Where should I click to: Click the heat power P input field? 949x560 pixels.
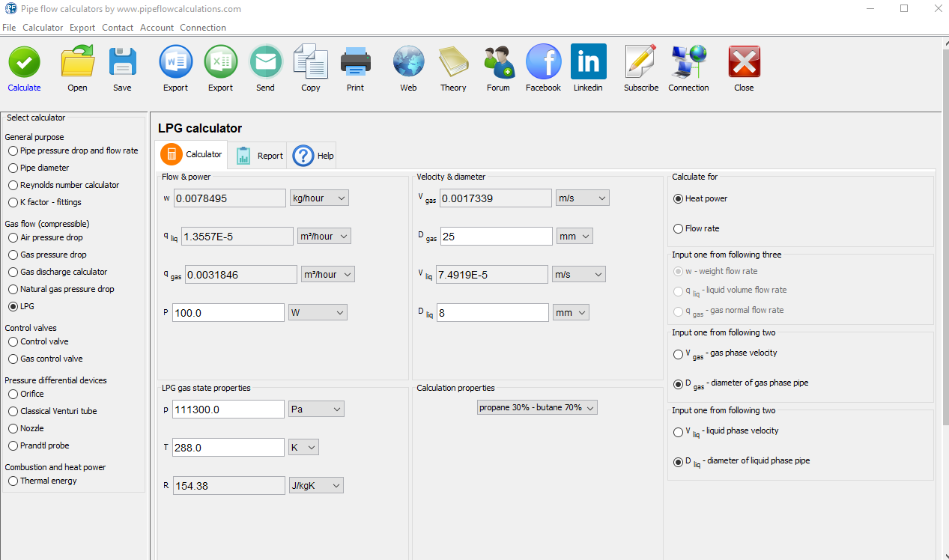[228, 313]
